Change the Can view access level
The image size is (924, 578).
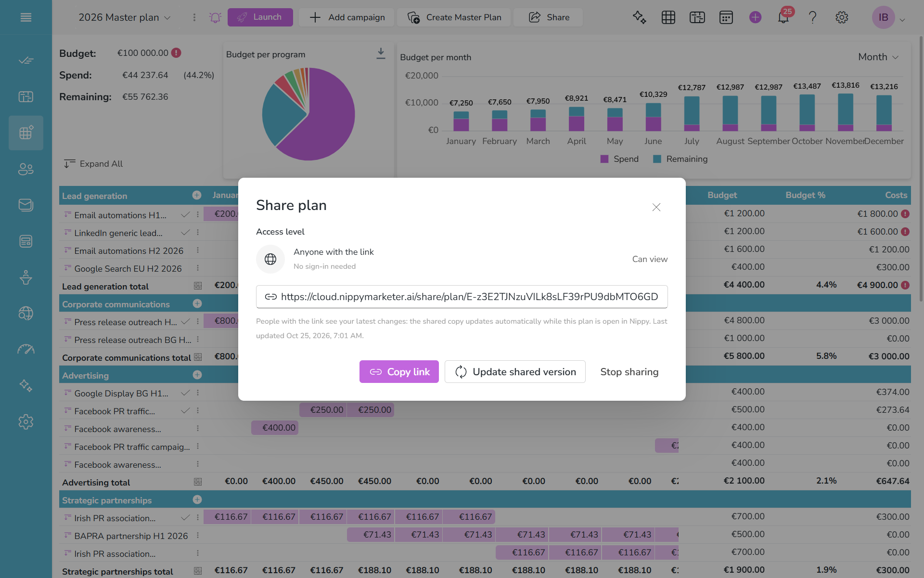[650, 259]
